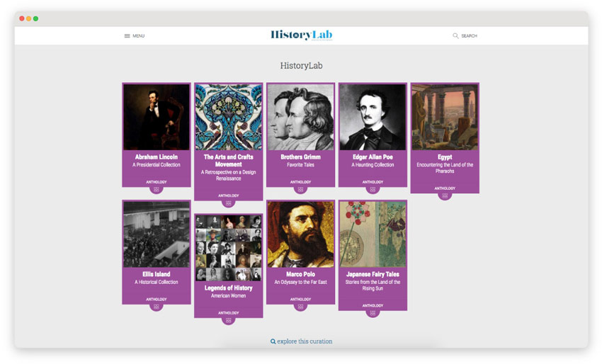Click the anthology icon under Brothers Grimm
The width and height of the screenshot is (602, 364).
(x=300, y=190)
